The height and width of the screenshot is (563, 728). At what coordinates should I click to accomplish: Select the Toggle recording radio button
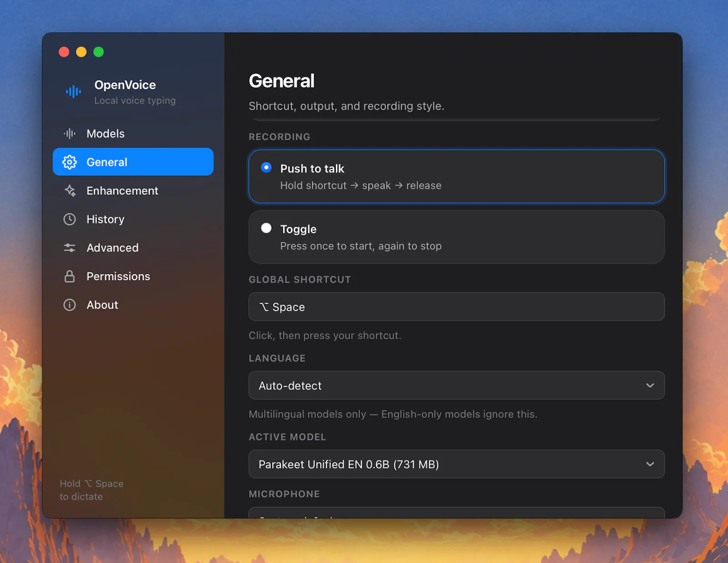coord(266,228)
